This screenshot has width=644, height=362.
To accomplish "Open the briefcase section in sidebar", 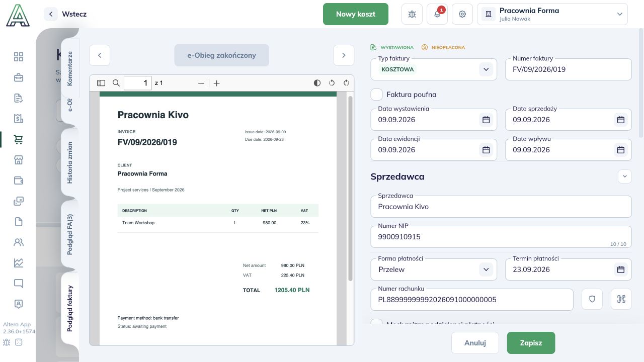I will coord(19,77).
